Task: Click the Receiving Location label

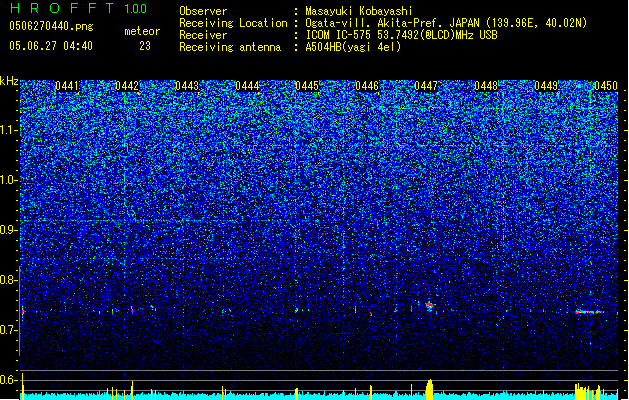Action: pyautogui.click(x=233, y=23)
